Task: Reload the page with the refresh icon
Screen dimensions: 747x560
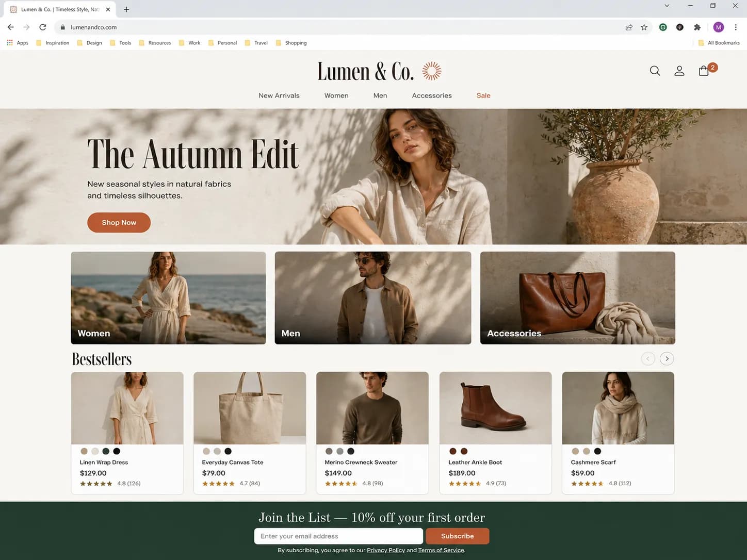Action: point(43,27)
